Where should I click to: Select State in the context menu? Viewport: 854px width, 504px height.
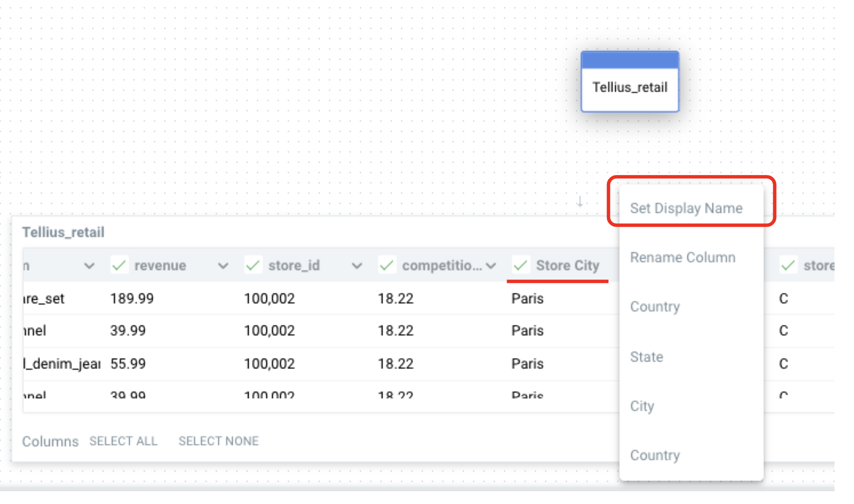coord(647,357)
